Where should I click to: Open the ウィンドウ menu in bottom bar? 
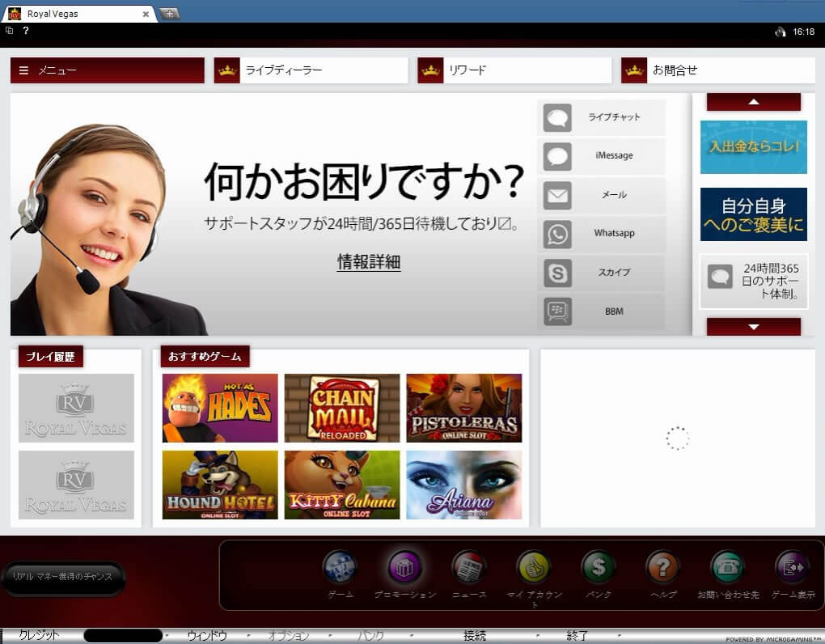(x=207, y=636)
